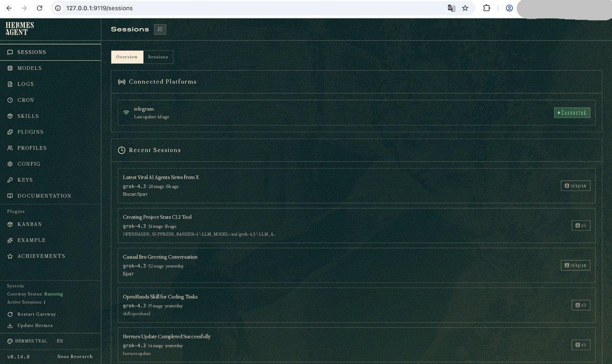
Task: Click the sessions count badge 32
Action: click(160, 30)
